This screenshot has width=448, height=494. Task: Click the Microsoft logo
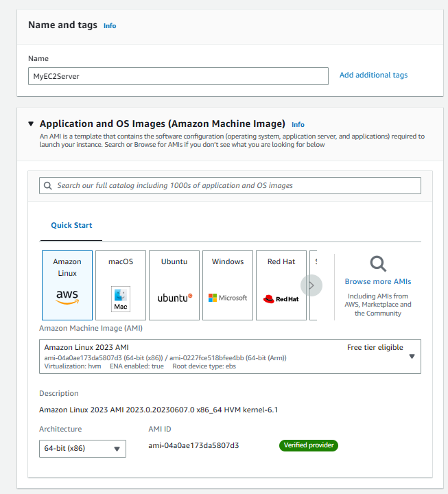coord(228,298)
